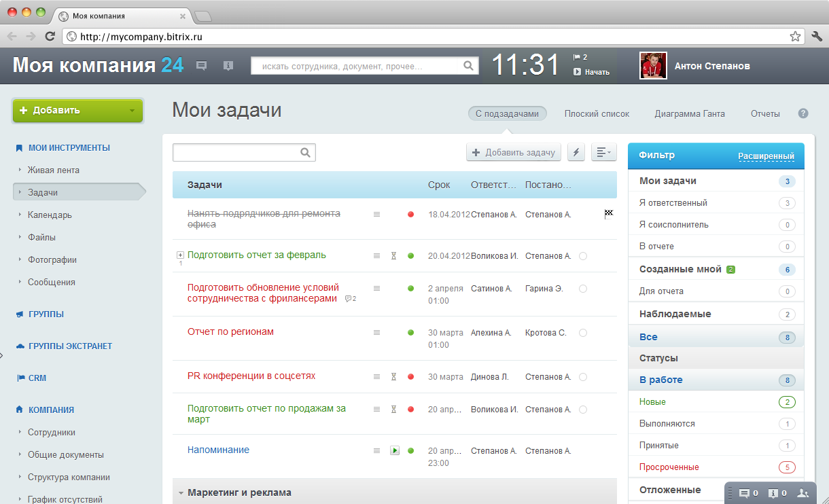This screenshot has height=504, width=829.
Task: Click the lightning quick-task icon
Action: pos(576,153)
